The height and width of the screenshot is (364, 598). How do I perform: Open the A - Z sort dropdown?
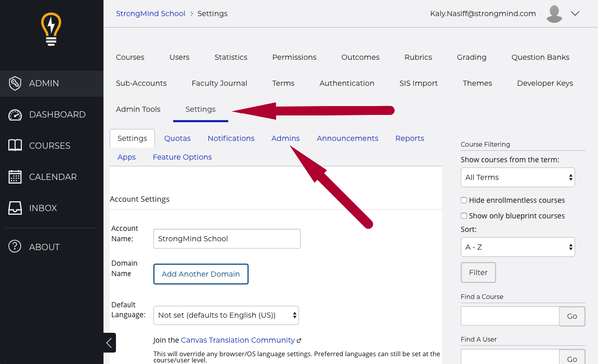517,247
